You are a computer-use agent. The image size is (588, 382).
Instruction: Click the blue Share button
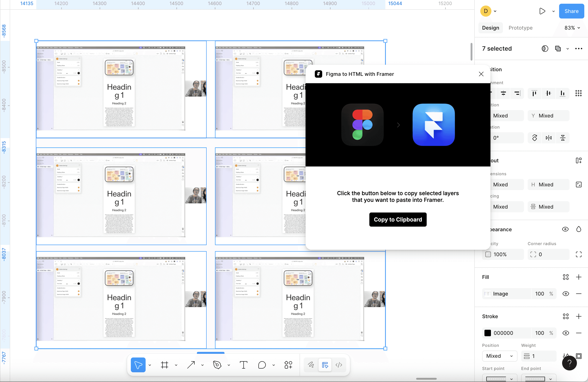[x=571, y=11]
